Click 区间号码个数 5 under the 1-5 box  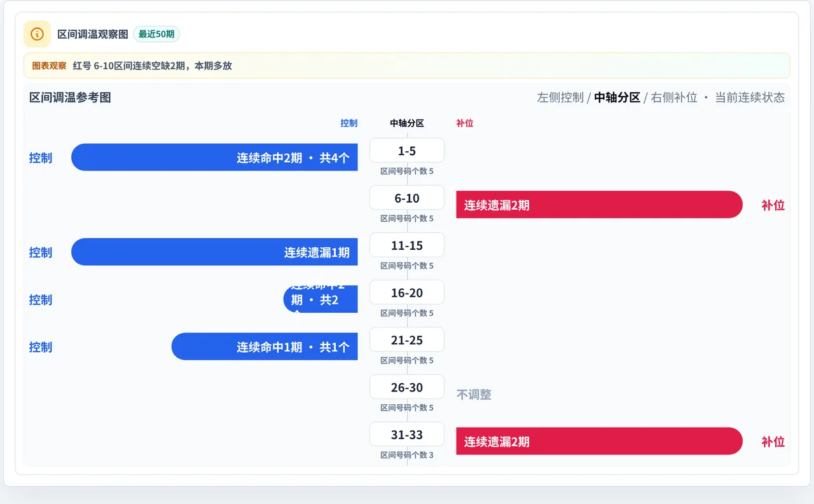[x=407, y=171]
